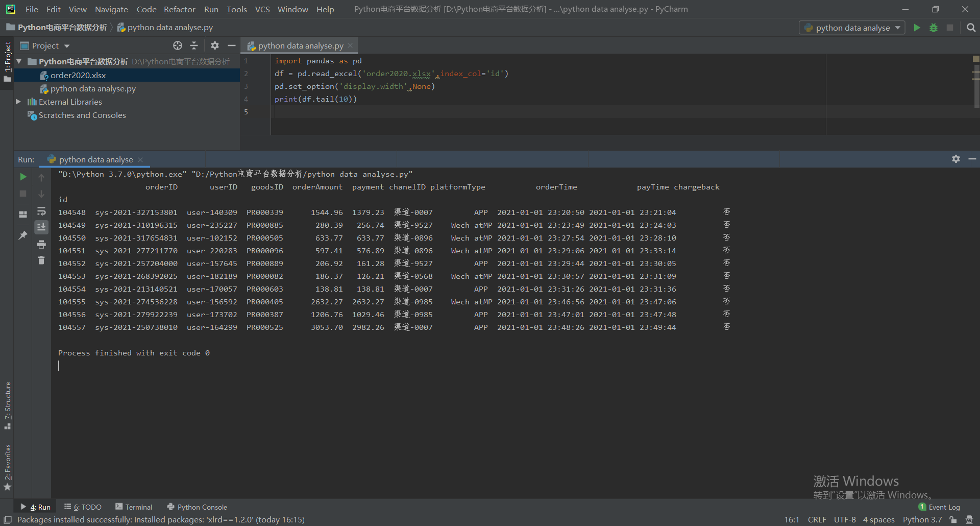
Task: Click python data analyse.py breadcrumb
Action: pos(165,28)
